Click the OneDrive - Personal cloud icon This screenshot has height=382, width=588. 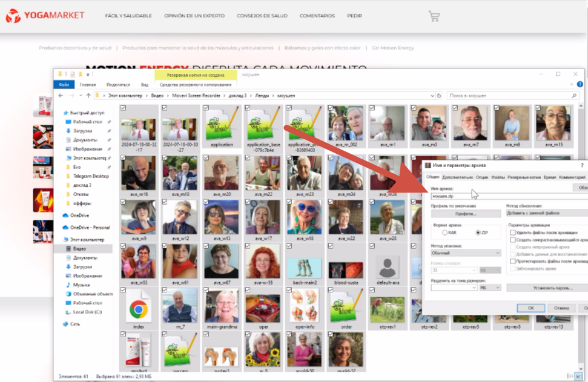65,228
